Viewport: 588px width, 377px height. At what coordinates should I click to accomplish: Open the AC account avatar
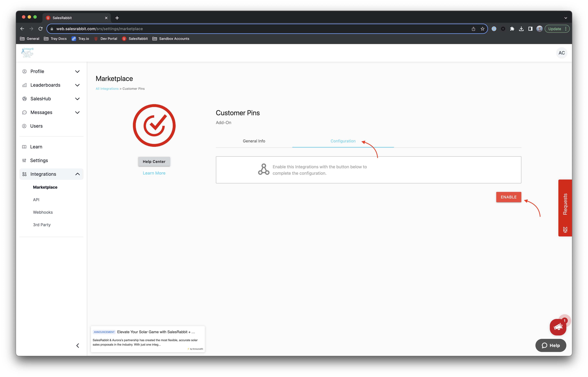[x=561, y=53]
